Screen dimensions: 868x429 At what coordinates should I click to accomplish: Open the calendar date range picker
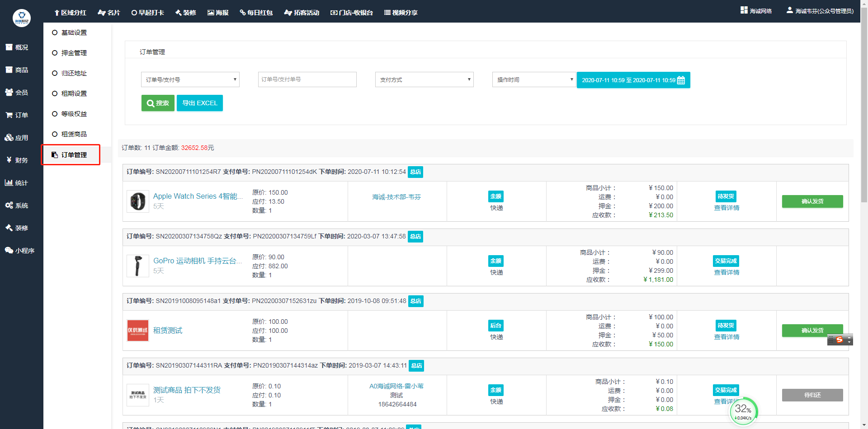(x=633, y=80)
